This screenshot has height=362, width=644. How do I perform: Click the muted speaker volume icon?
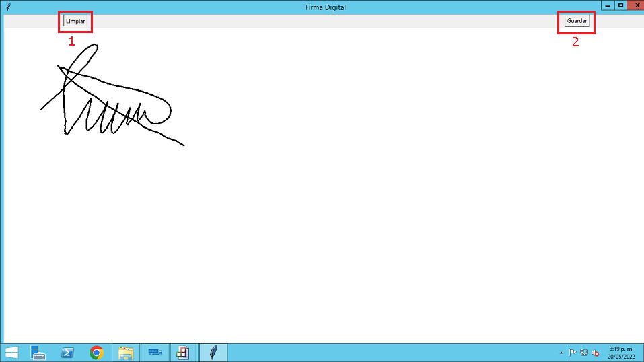595,353
